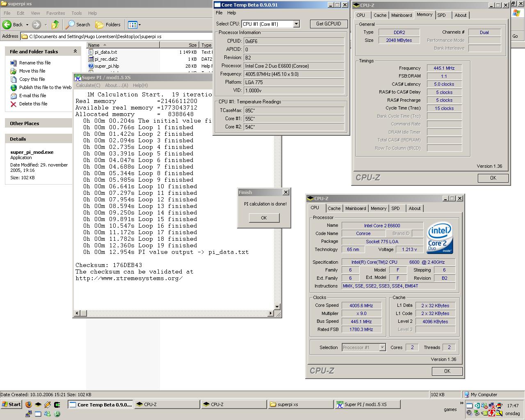Click OK in the Finish dialog
This screenshot has width=525, height=420.
(264, 218)
